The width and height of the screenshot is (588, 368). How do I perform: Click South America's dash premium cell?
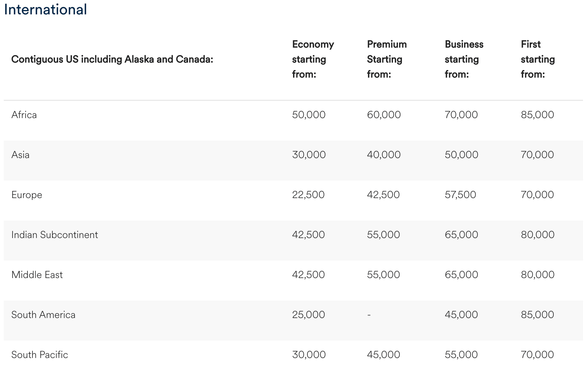369,315
